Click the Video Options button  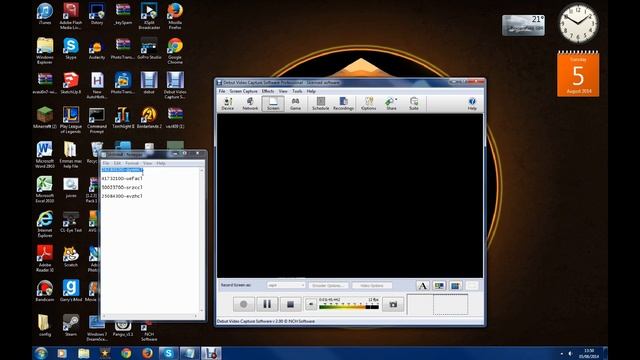372,285
